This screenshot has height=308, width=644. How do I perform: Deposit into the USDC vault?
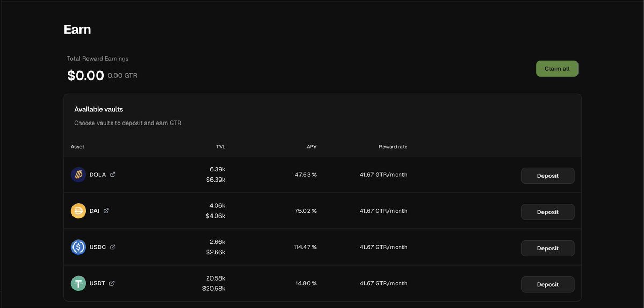547,248
